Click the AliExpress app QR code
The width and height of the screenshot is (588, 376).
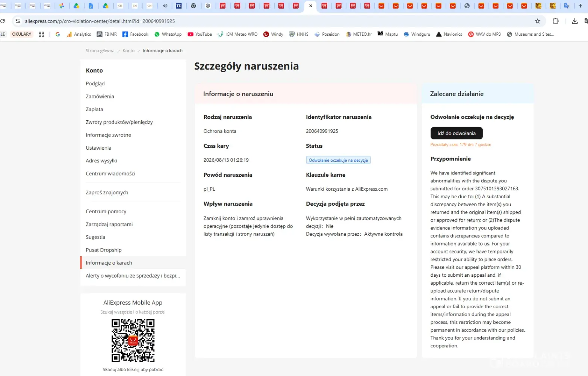pyautogui.click(x=133, y=341)
